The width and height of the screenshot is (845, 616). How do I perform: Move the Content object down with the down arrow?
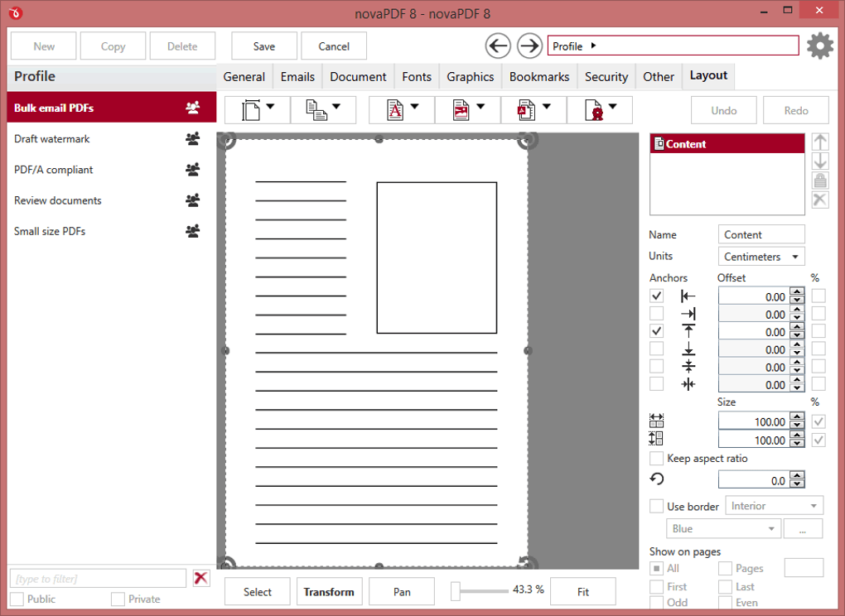(819, 161)
